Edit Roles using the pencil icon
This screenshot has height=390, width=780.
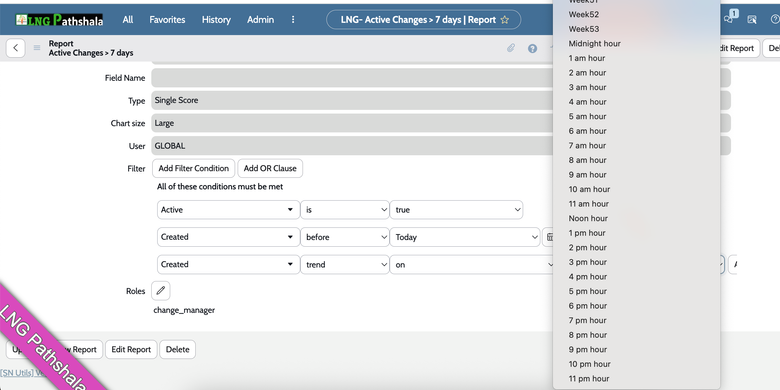(x=160, y=291)
